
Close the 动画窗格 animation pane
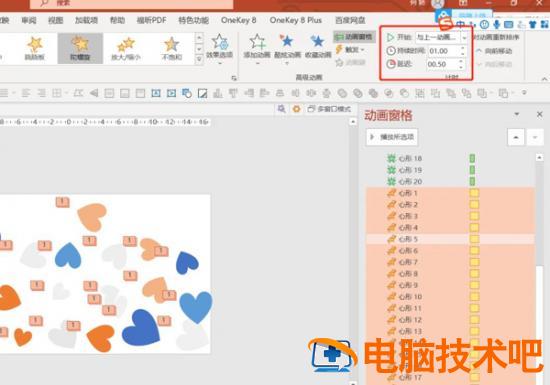[539, 114]
